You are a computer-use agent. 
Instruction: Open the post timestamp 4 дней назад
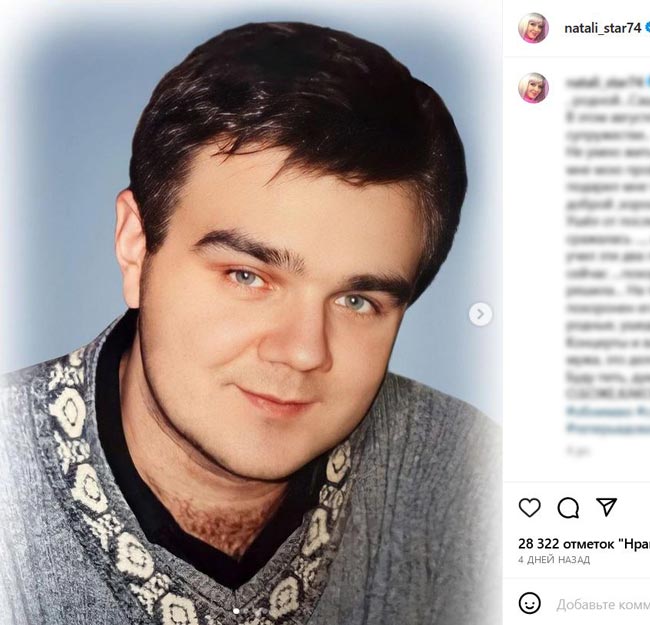[x=554, y=560]
